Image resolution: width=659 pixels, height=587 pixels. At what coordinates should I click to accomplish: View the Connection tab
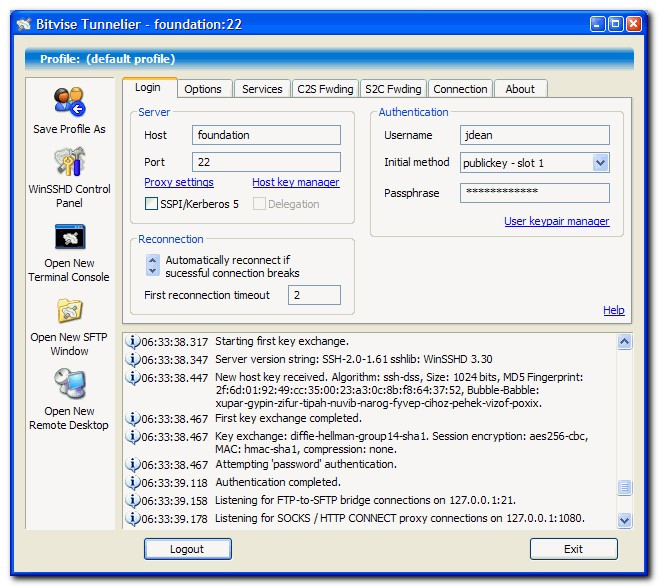click(x=460, y=89)
